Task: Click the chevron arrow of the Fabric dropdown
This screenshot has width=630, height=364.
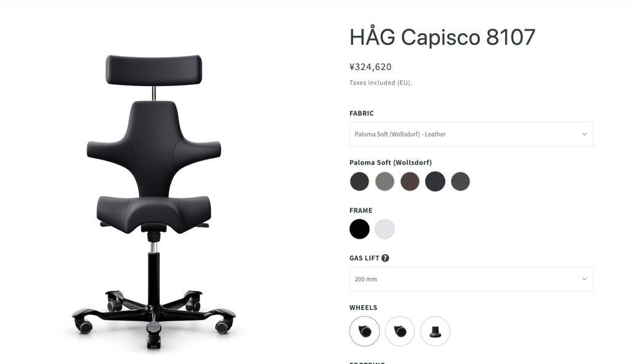Action: point(584,134)
